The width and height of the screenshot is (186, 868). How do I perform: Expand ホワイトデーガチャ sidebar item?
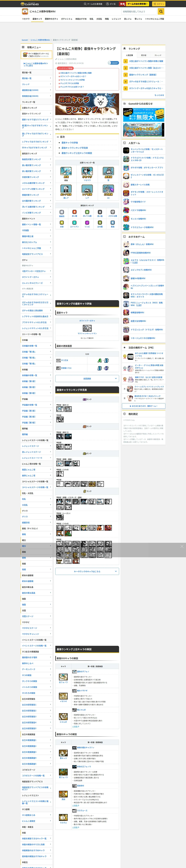(x=37, y=277)
